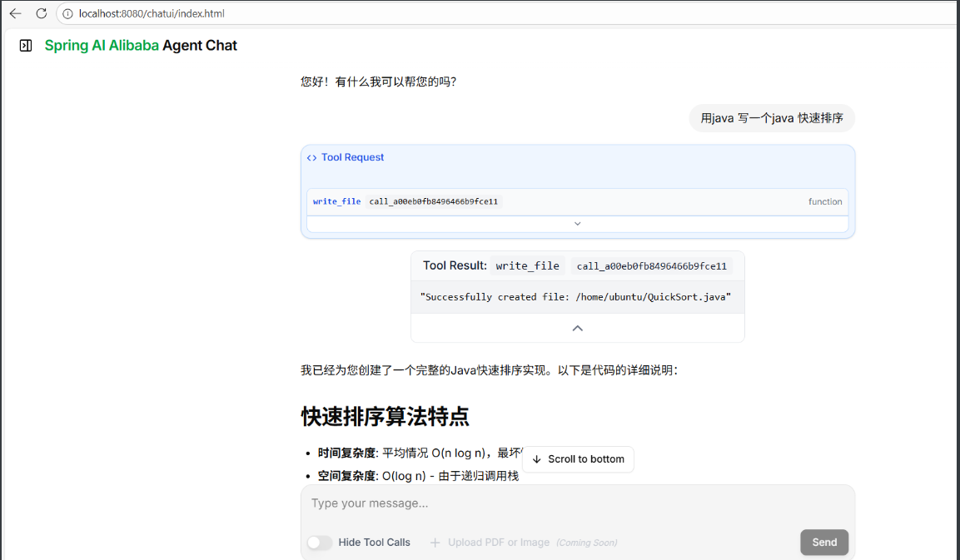The image size is (960, 560).
Task: Click the function label in Tool Request row
Action: click(824, 202)
